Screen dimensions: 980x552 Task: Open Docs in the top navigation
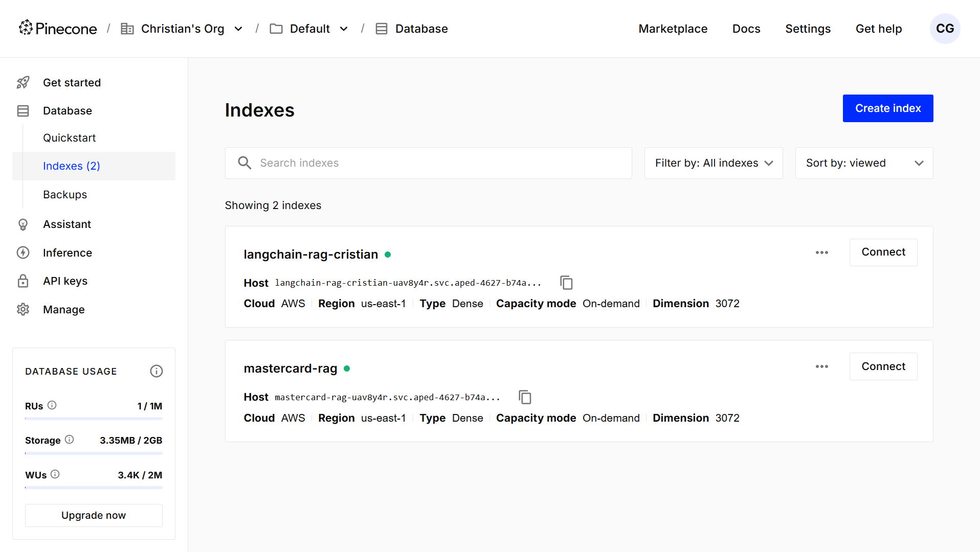click(x=746, y=29)
